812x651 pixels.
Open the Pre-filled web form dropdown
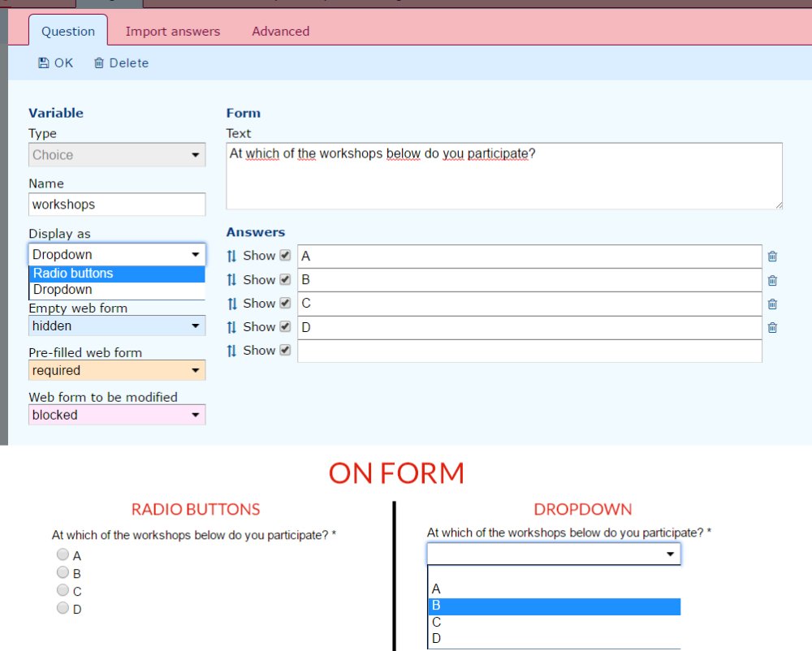coord(117,370)
